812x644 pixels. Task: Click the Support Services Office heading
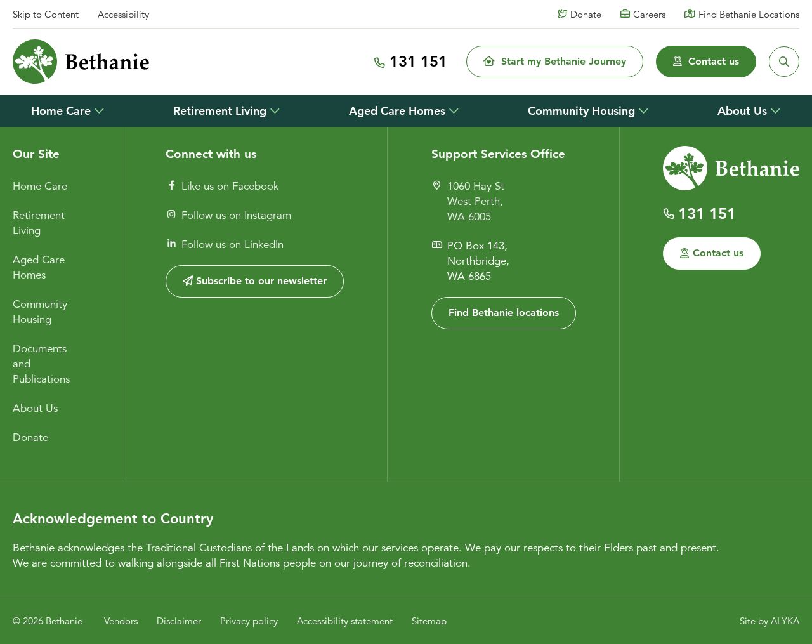pos(498,154)
